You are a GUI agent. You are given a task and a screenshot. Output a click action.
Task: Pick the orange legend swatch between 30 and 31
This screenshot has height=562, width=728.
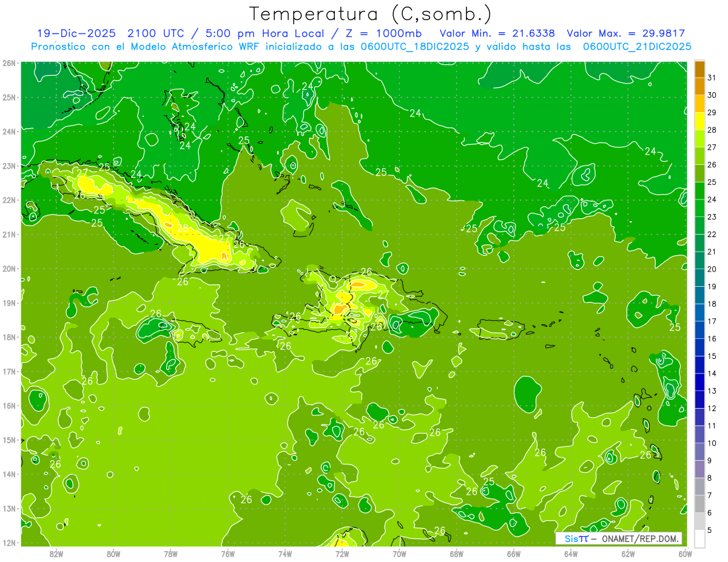pyautogui.click(x=699, y=86)
